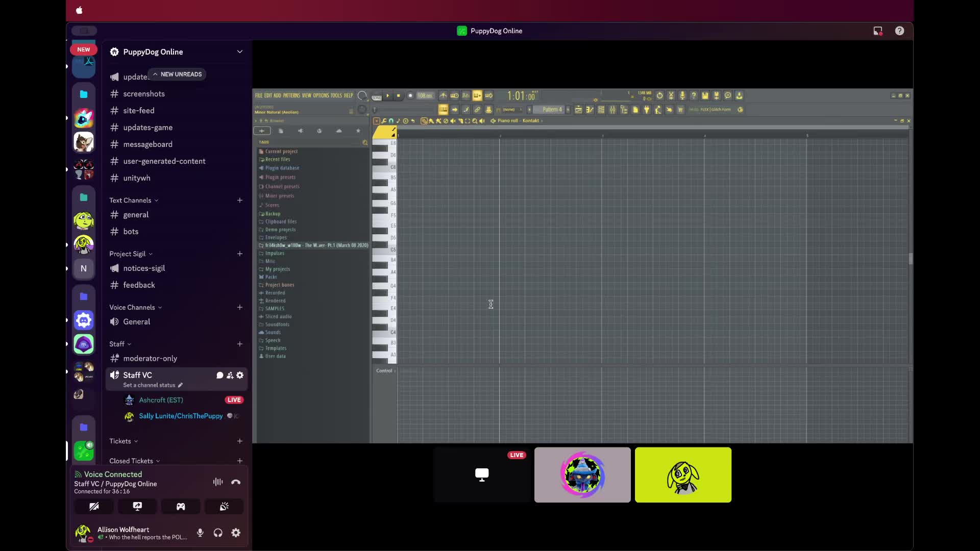Collapse the Voice Channels category

(x=135, y=308)
